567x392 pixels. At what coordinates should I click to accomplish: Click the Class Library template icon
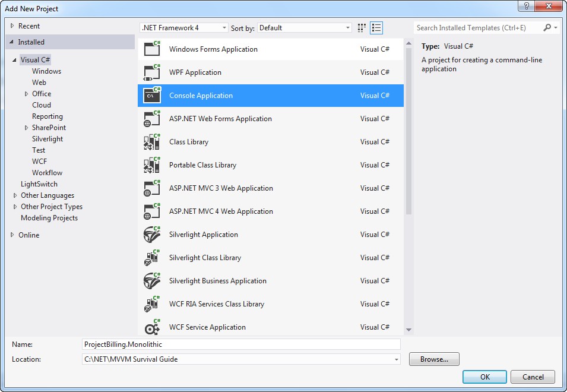click(x=152, y=141)
